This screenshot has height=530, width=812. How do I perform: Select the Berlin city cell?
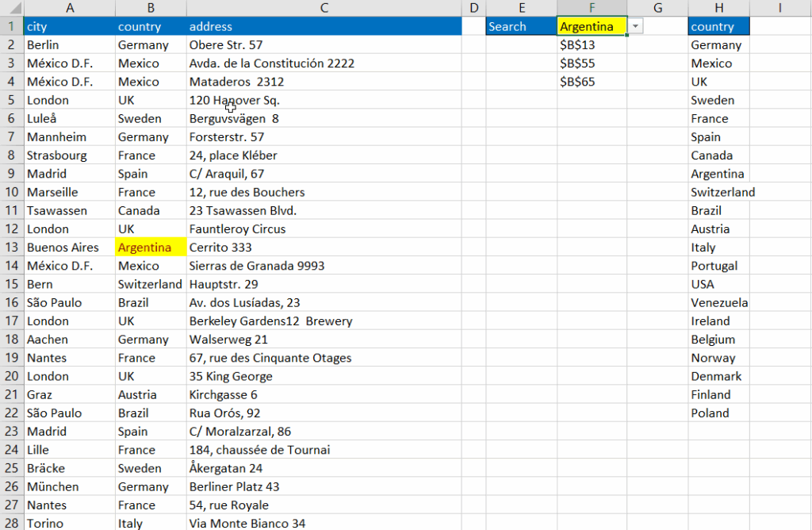(70, 45)
